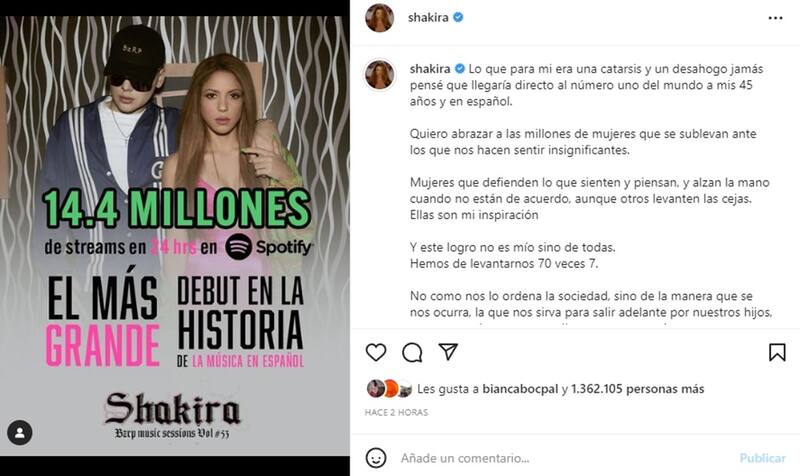Screen dimensions: 800x476
Task: Click the liker avatars next to Les gusta
Action: (389, 389)
